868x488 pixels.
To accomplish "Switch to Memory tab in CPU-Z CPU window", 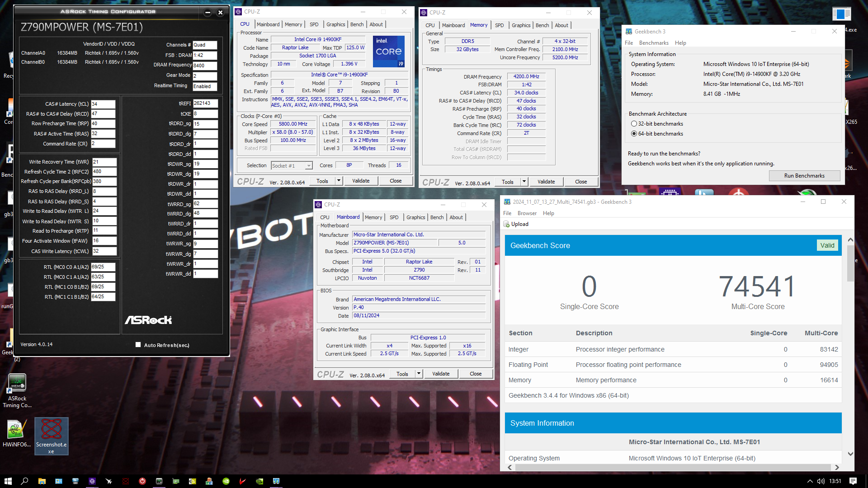I will (x=293, y=24).
